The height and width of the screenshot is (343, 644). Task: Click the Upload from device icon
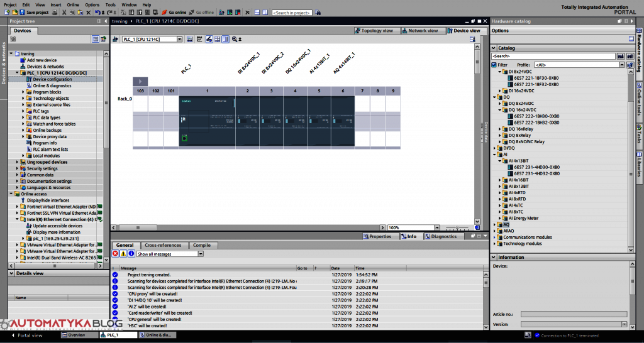(x=140, y=13)
